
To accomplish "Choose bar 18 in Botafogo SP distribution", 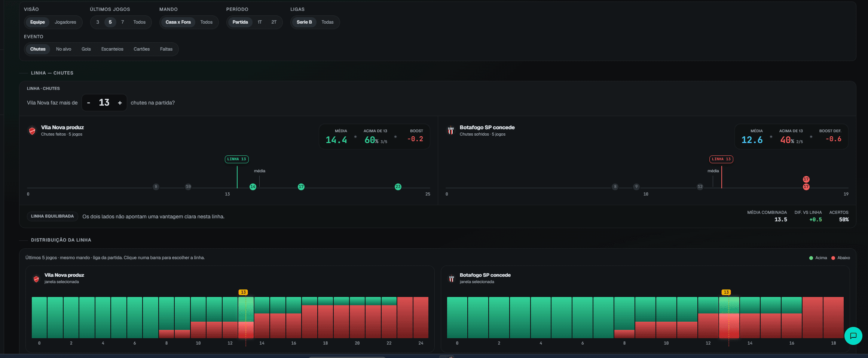I will coord(834,318).
